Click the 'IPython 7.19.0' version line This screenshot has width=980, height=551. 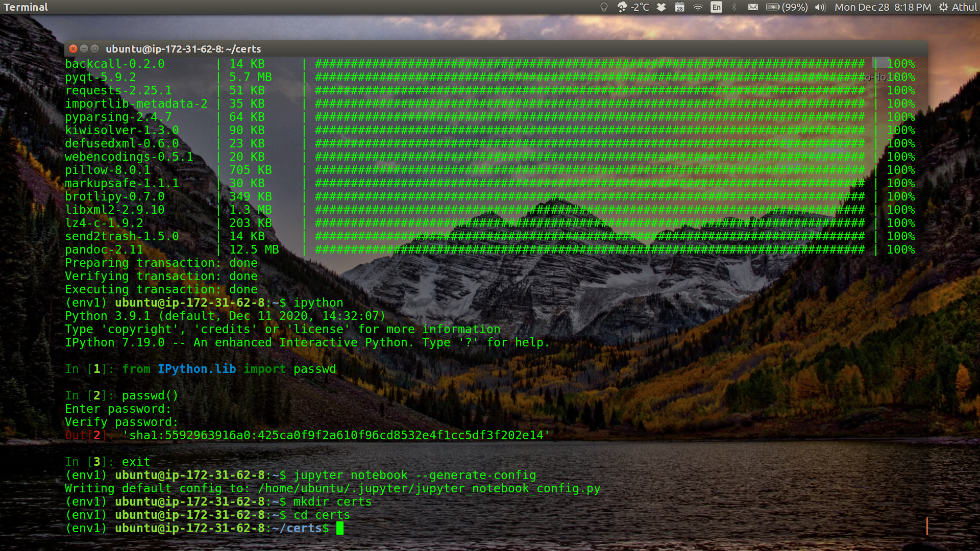pyautogui.click(x=307, y=342)
